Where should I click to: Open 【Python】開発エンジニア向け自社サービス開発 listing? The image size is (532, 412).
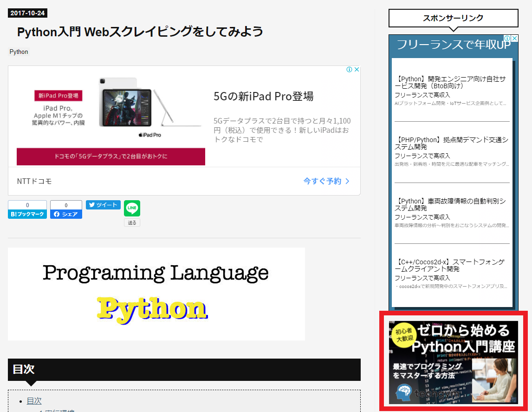[x=451, y=83]
